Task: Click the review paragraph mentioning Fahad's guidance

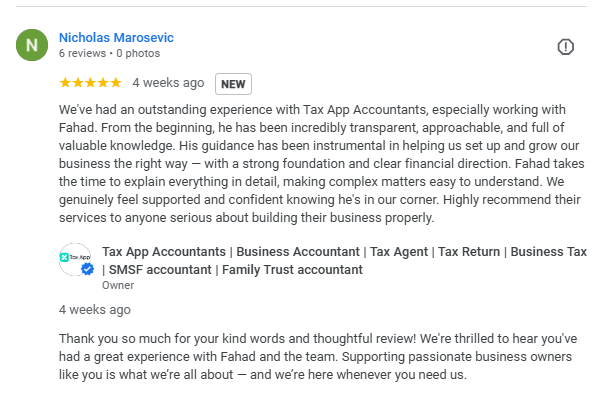Action: click(322, 164)
